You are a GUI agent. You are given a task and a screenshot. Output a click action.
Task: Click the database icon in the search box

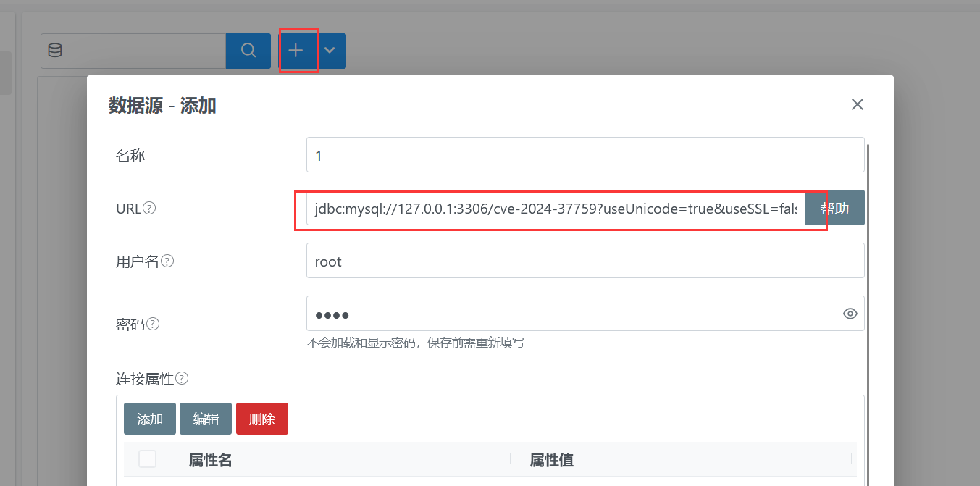click(55, 51)
